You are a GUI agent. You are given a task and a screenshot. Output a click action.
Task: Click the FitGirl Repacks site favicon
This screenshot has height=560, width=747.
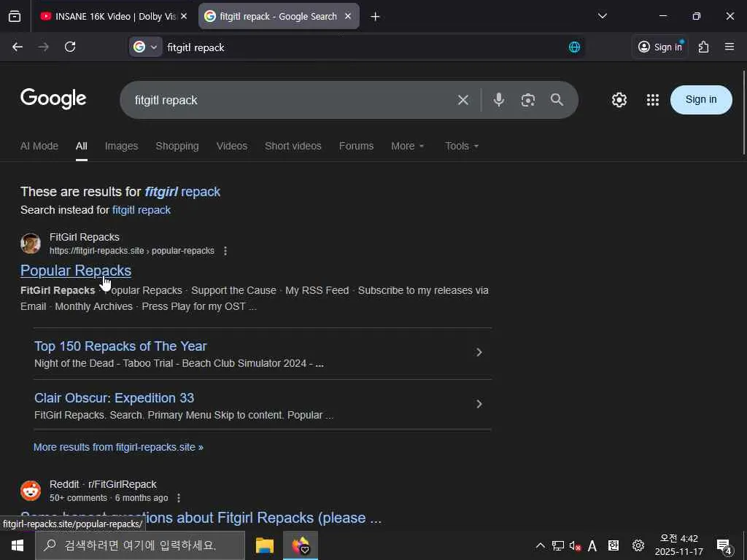tap(31, 244)
